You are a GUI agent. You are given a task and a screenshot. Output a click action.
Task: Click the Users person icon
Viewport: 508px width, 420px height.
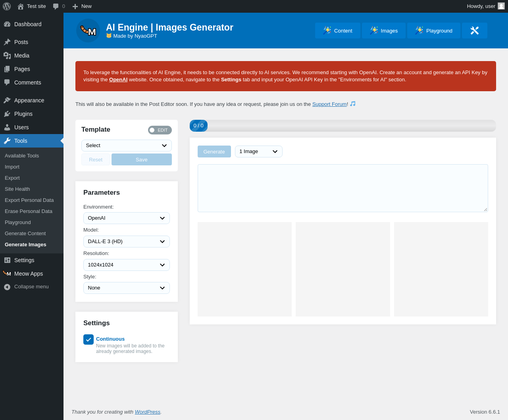[x=7, y=127]
